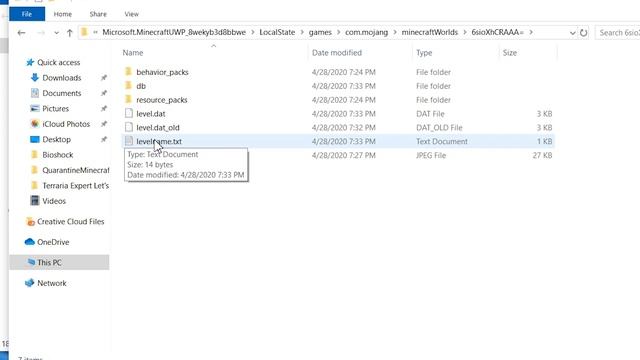Open the File ribbon tab
640x360 pixels.
[x=27, y=14]
